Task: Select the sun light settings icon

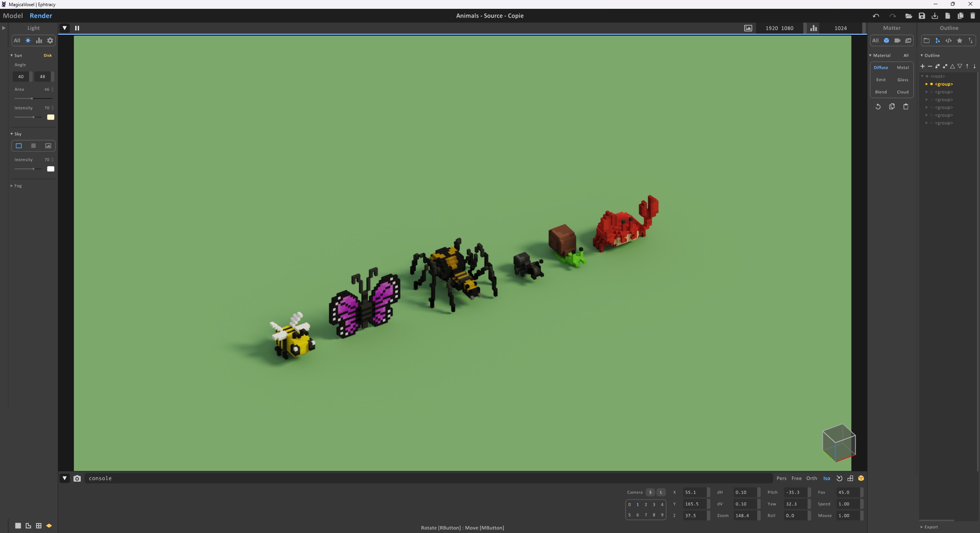Action: [x=28, y=41]
